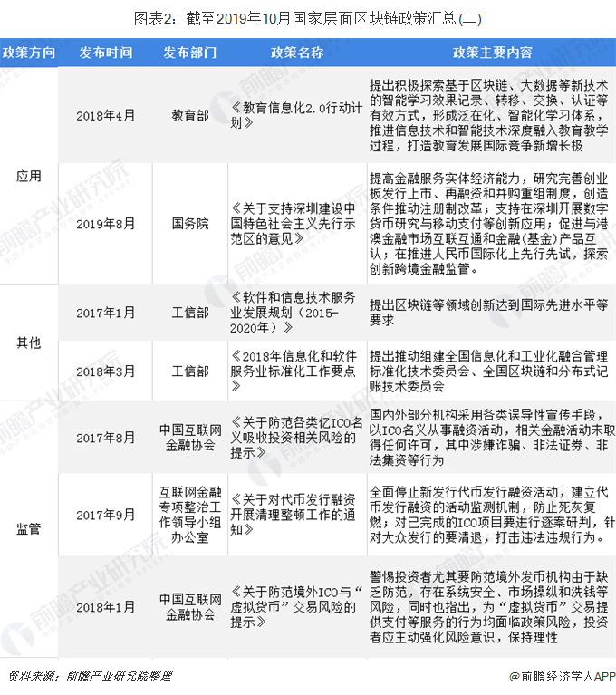Click the 其他 policy direction cell
616x695 pixels.
click(x=29, y=343)
